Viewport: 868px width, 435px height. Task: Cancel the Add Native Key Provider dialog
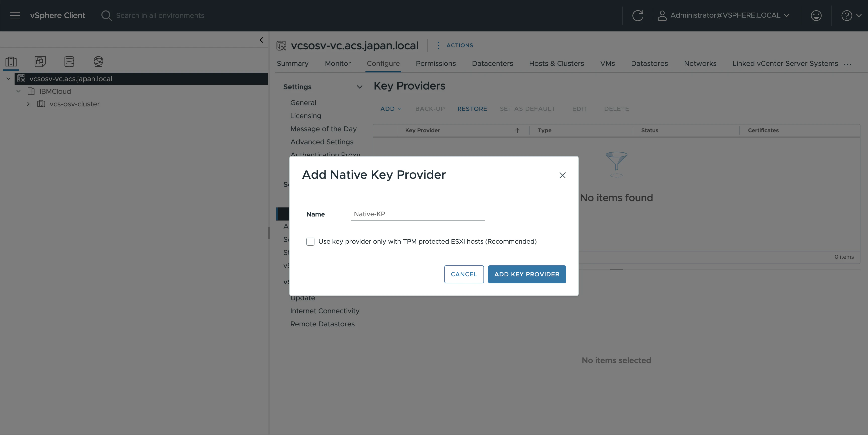tap(464, 274)
